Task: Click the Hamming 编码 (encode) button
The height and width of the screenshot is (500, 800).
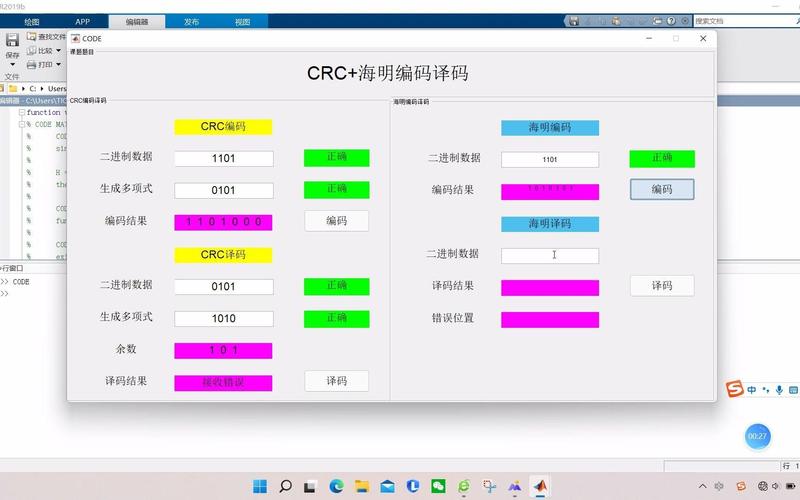Action: 662,189
